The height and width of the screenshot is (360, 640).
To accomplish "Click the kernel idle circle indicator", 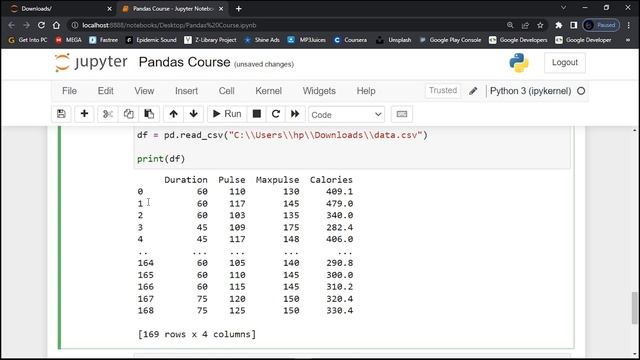I will [x=581, y=91].
